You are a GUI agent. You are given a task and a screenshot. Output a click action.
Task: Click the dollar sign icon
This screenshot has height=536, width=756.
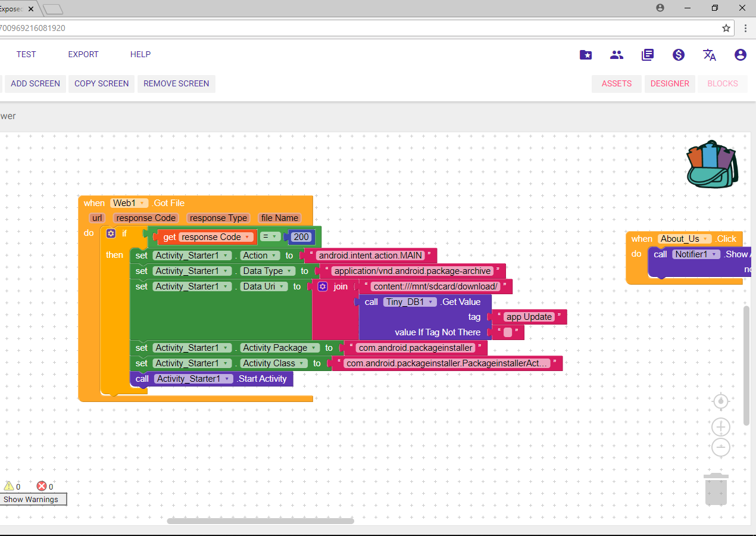click(x=679, y=55)
